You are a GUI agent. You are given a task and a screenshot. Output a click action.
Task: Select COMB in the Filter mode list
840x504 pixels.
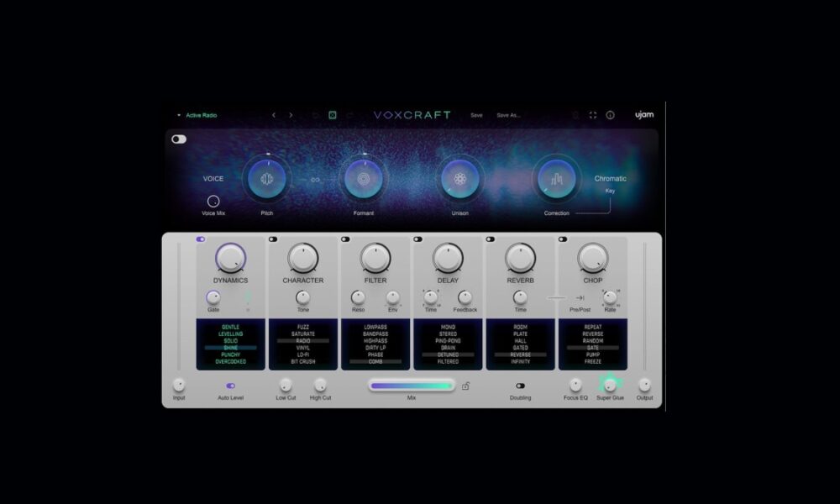[x=376, y=361]
